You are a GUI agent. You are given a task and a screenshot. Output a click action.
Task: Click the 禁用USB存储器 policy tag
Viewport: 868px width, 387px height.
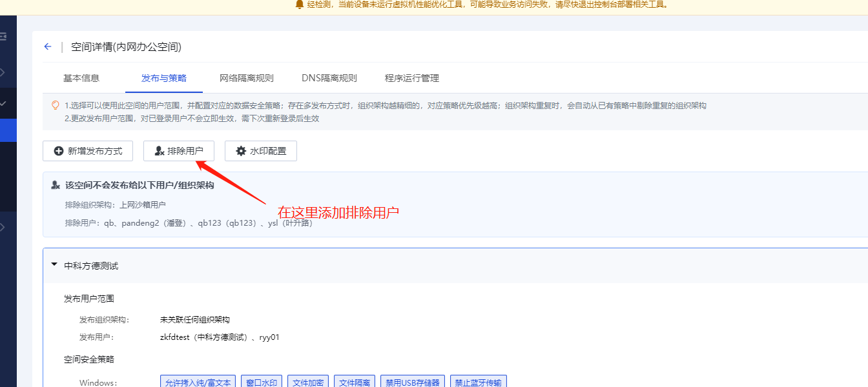click(x=412, y=382)
